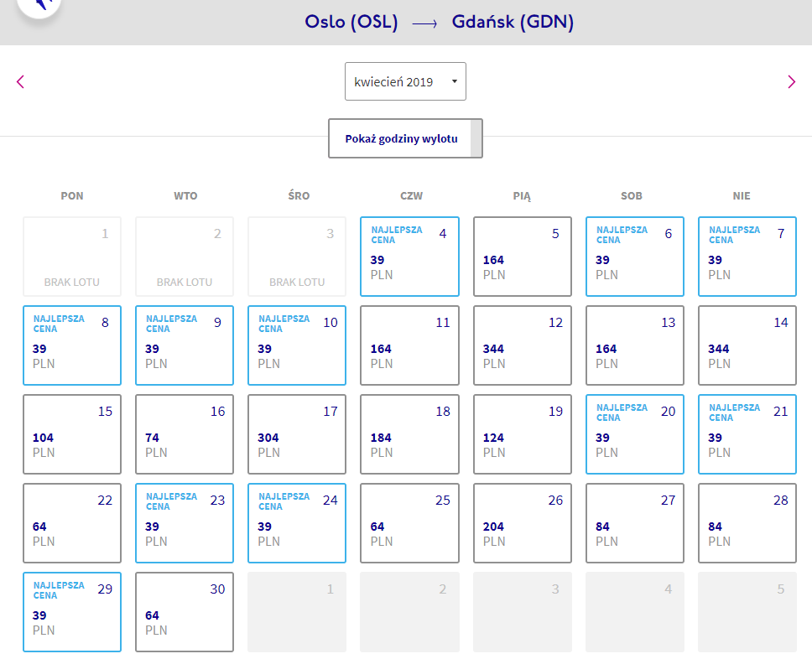Select April 12 flight for 344 PLN
Viewport: 812px width, 659px height.
click(x=522, y=345)
